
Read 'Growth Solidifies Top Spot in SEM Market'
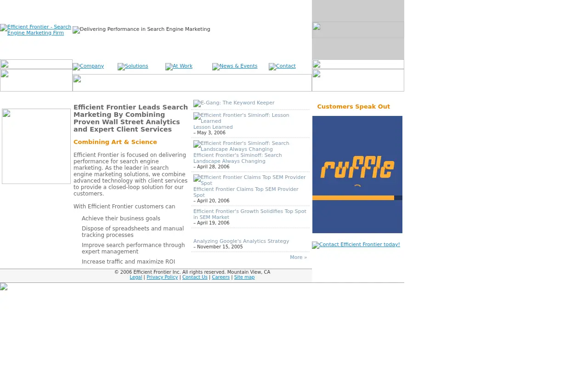coord(250,214)
